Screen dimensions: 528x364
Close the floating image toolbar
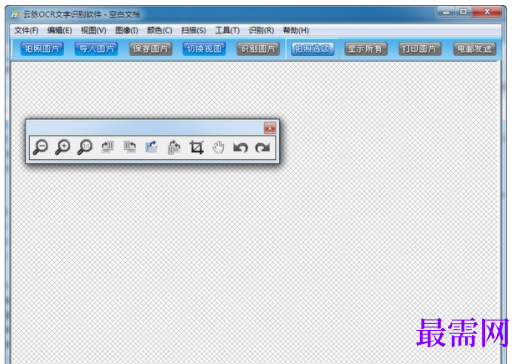pos(270,128)
